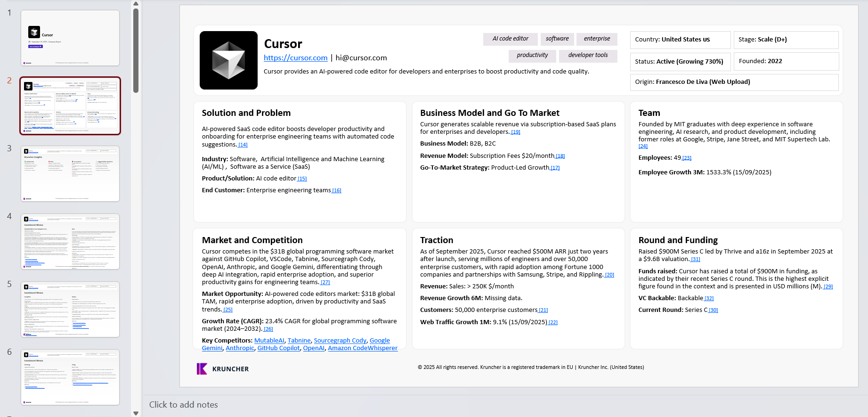Open the GitHub Copilot competitor link
The image size is (868, 417).
pos(278,348)
